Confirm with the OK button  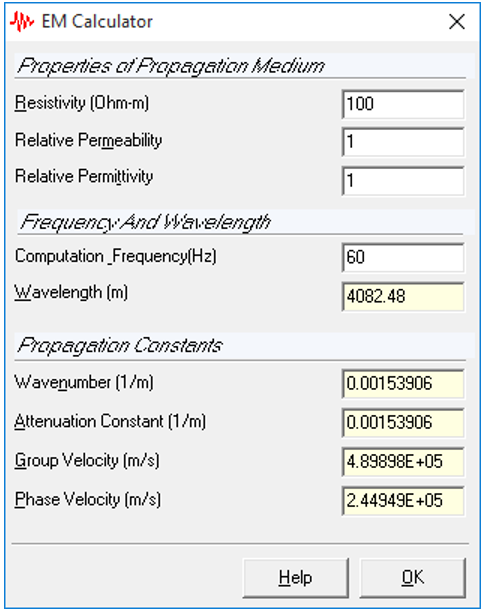[x=412, y=578]
